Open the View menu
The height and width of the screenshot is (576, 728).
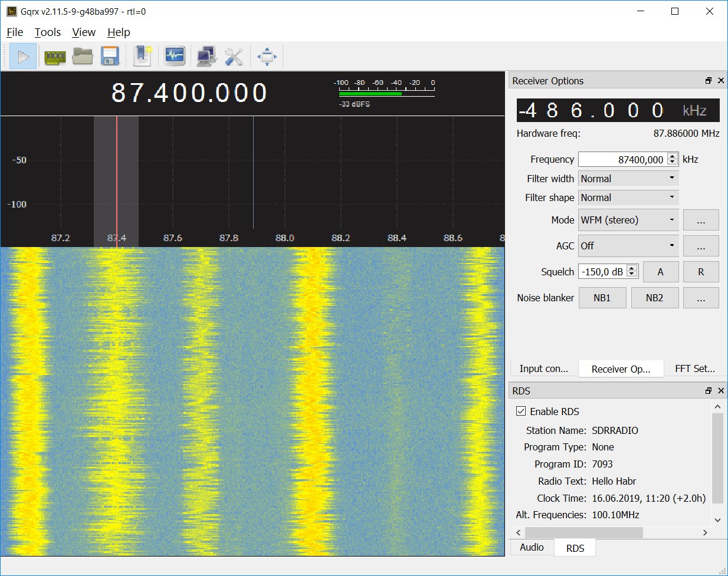coord(84,32)
